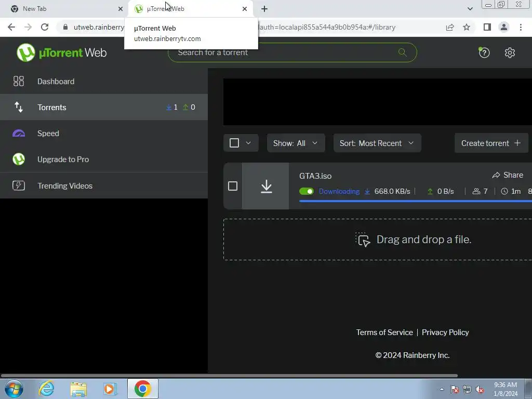Click the Downloading status text
The height and width of the screenshot is (399, 532).
click(x=339, y=191)
